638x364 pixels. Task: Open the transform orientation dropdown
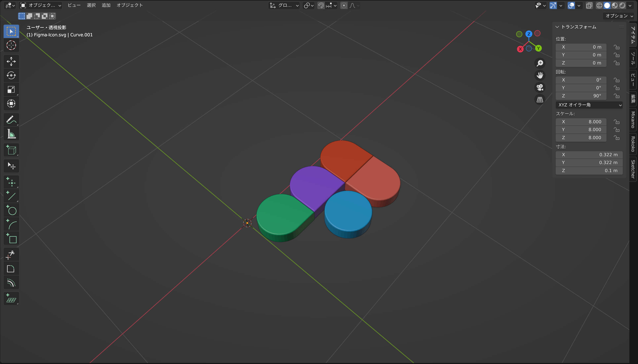click(284, 5)
